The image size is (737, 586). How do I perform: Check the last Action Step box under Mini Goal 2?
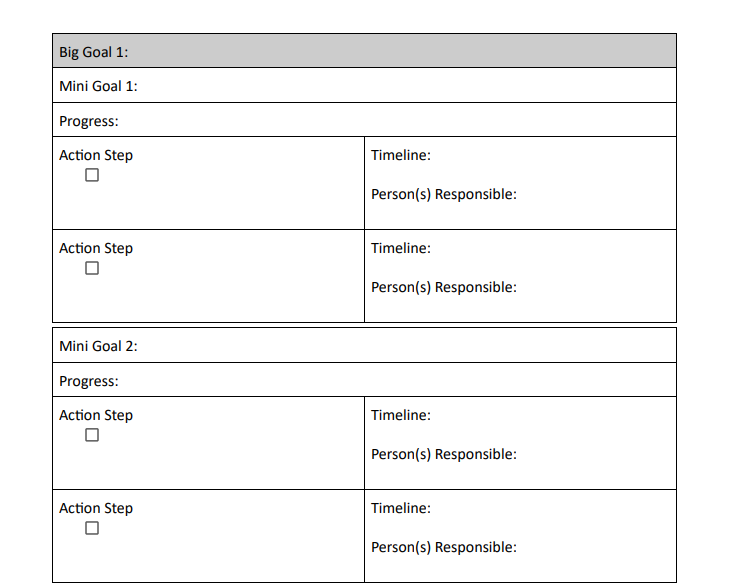tap(92, 528)
